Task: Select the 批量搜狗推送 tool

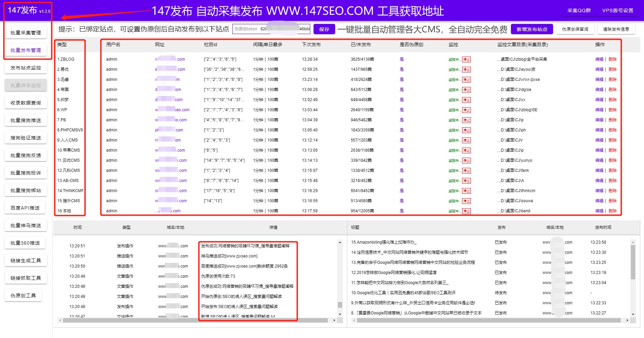Action: click(26, 120)
